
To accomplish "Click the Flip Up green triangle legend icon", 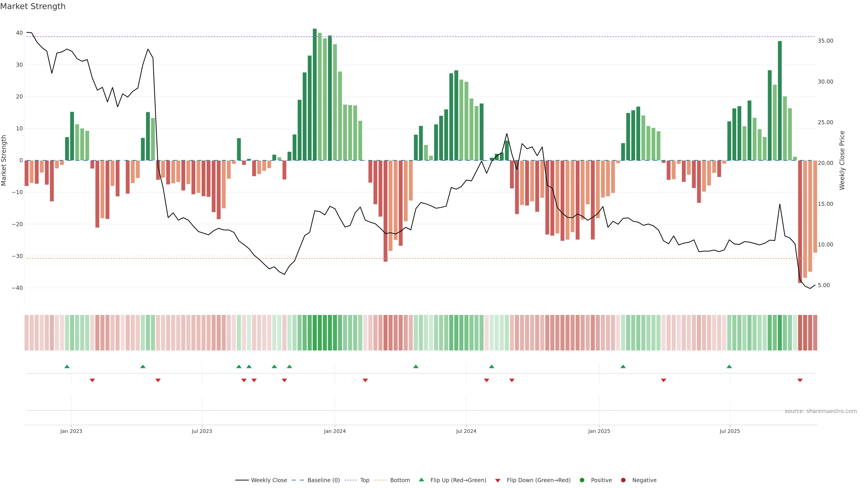I will tap(421, 480).
